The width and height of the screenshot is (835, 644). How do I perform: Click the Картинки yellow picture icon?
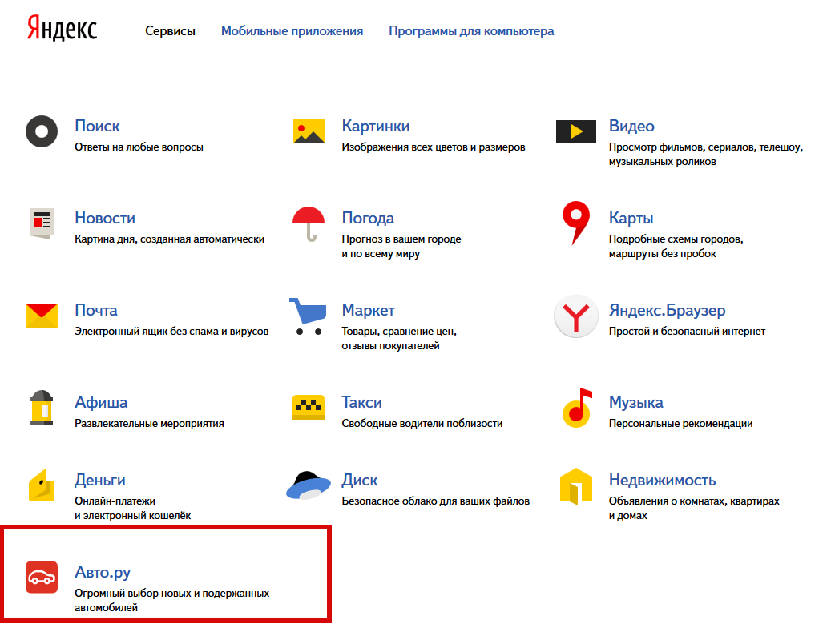pyautogui.click(x=309, y=131)
